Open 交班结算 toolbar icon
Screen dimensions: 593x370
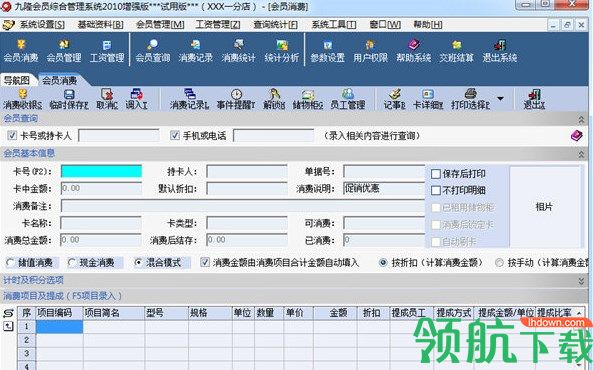(x=456, y=51)
